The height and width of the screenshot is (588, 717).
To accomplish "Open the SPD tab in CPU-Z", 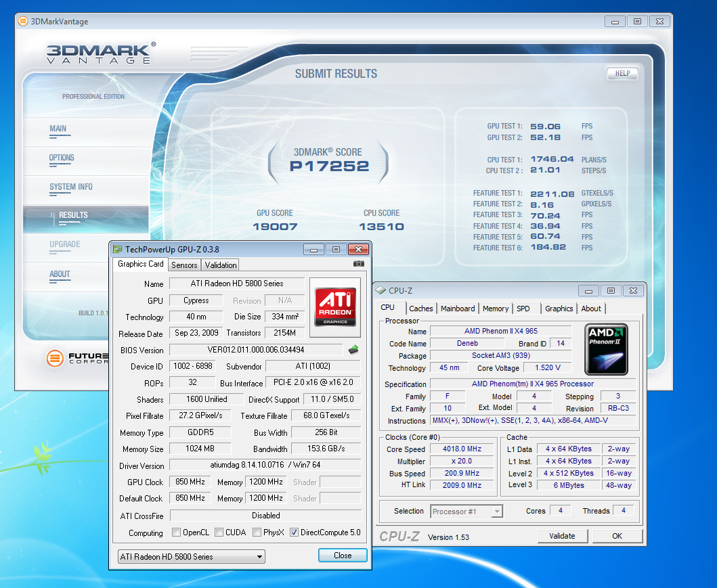I will click(x=523, y=309).
